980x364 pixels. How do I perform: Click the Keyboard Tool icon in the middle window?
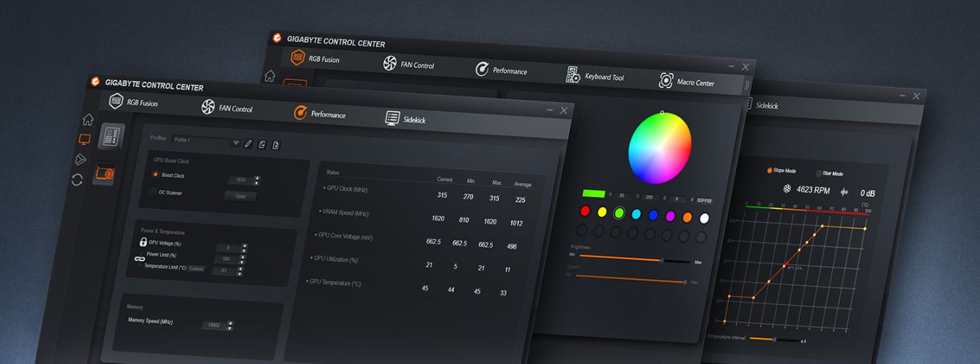573,75
